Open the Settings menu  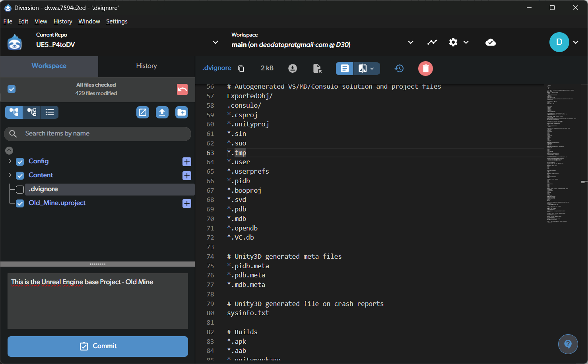[x=117, y=21]
